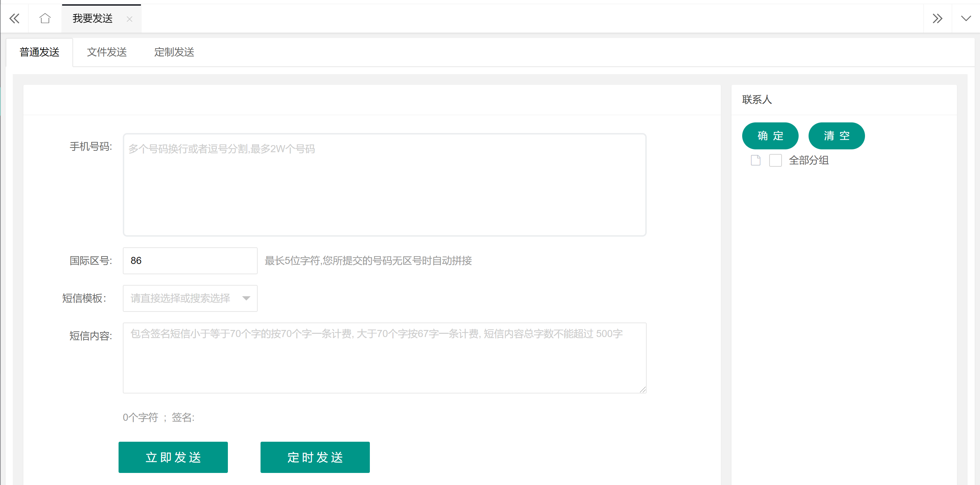This screenshot has width=980, height=485.
Task: Open the 请直接选择或搜索选择 template selector
Action: (x=181, y=298)
